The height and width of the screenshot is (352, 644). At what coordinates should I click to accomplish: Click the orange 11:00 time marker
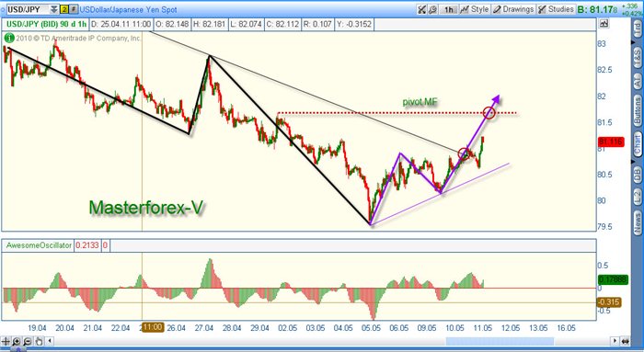pyautogui.click(x=153, y=327)
